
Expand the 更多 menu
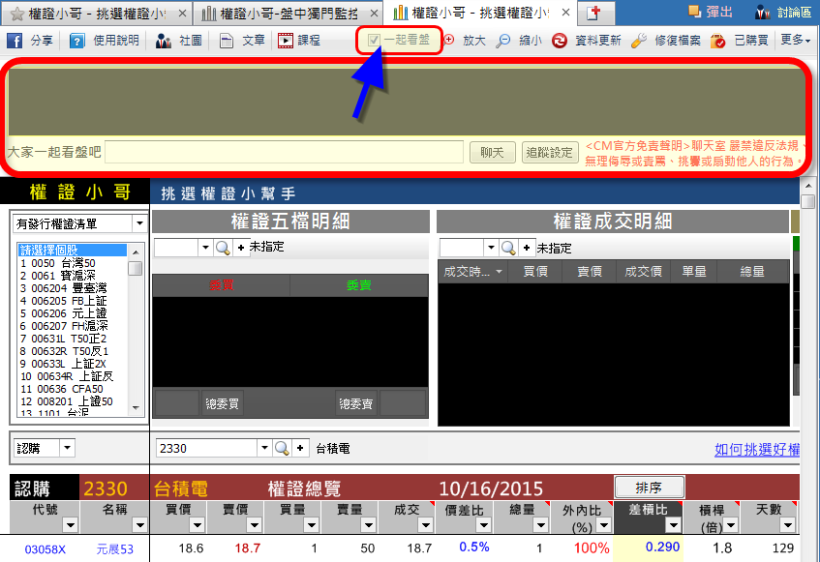coord(795,40)
